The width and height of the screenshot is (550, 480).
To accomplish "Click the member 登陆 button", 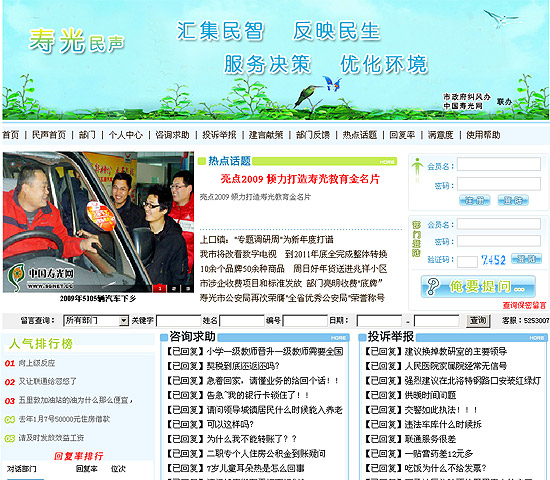I will click(513, 200).
